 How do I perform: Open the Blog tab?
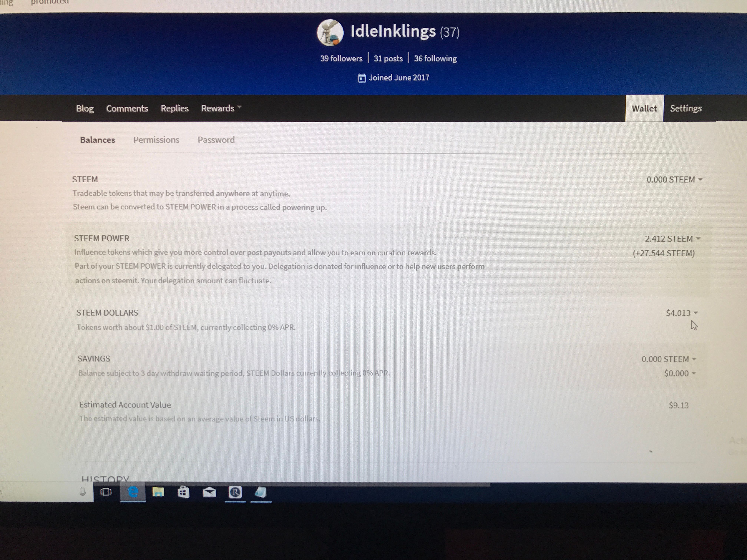click(x=85, y=108)
